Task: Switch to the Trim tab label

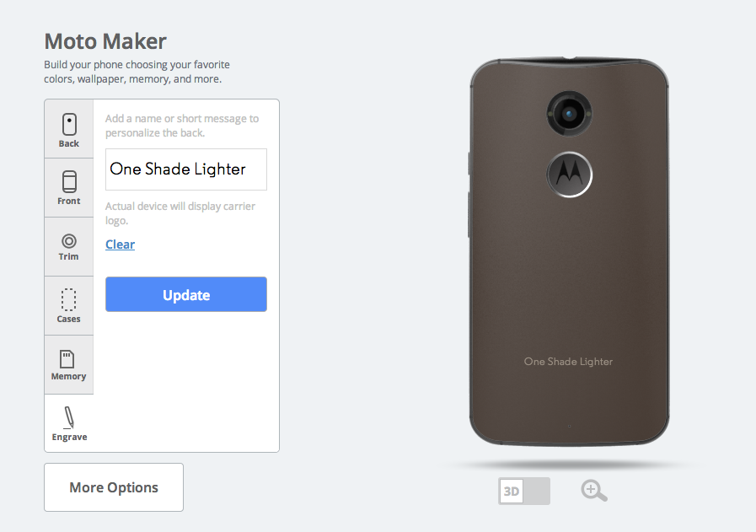Action: click(68, 256)
